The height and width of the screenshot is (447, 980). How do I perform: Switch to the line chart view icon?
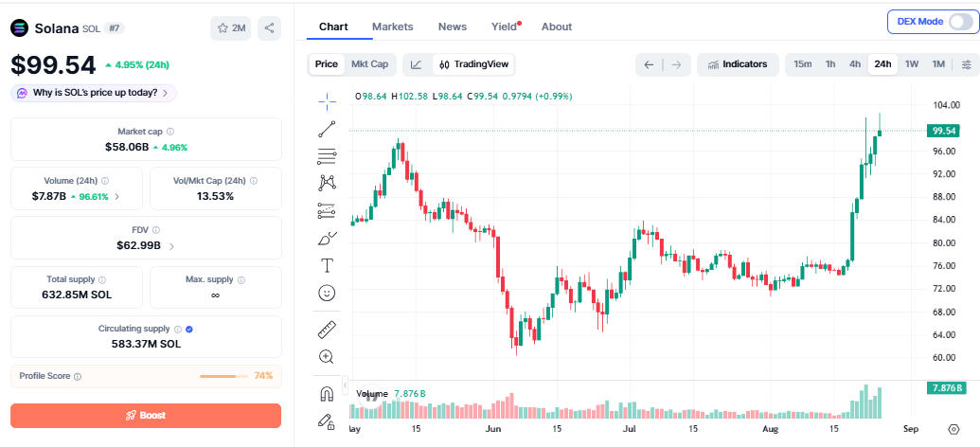(417, 64)
